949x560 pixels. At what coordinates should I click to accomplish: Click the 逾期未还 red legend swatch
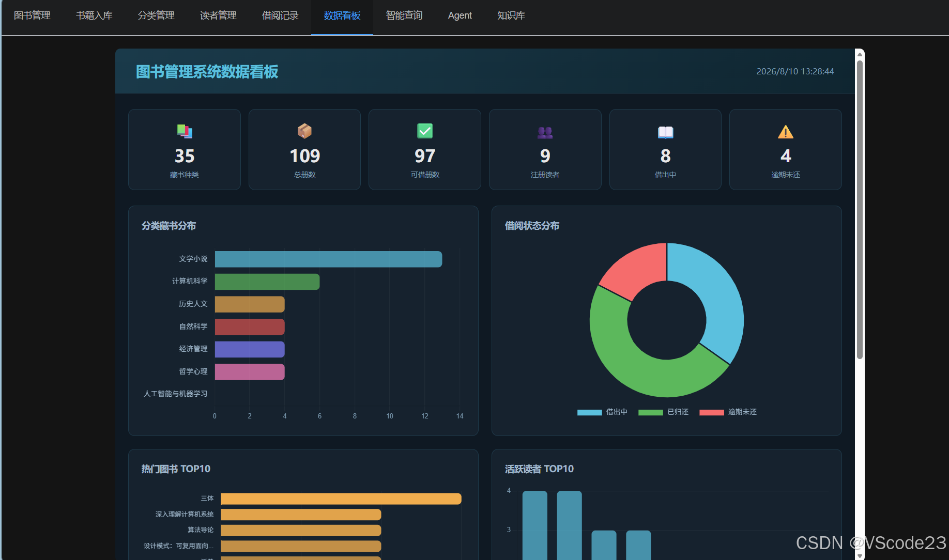tap(712, 412)
